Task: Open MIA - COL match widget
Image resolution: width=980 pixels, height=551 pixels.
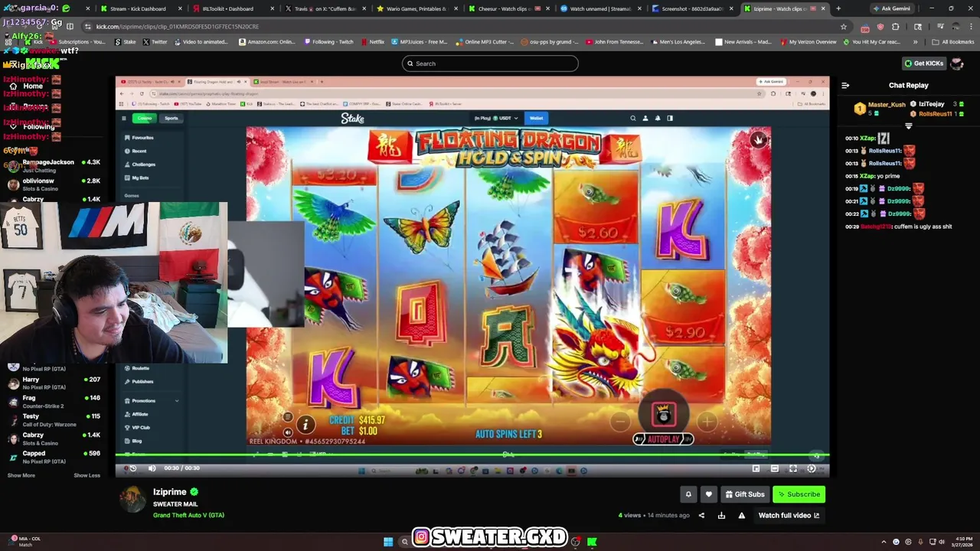Action: 23,541
